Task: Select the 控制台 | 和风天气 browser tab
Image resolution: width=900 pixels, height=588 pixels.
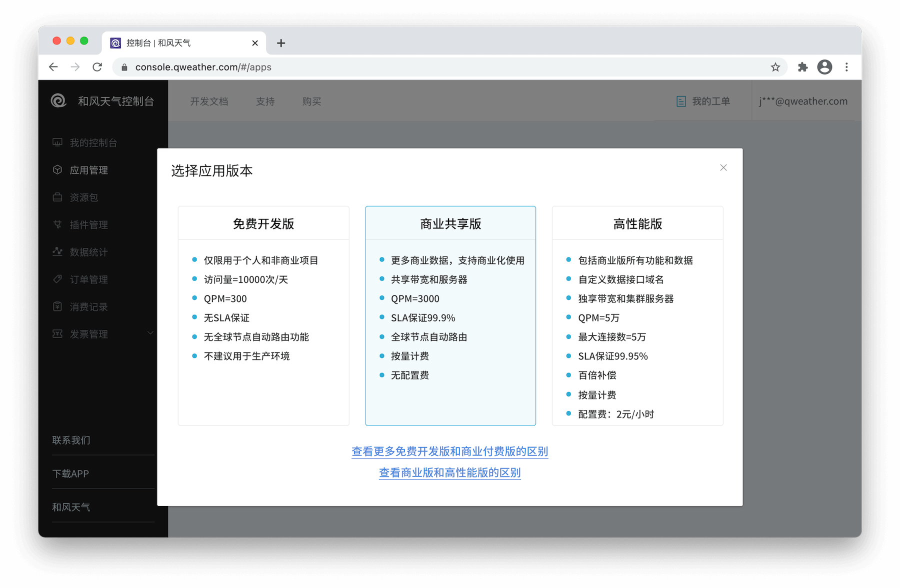Action: click(x=184, y=43)
